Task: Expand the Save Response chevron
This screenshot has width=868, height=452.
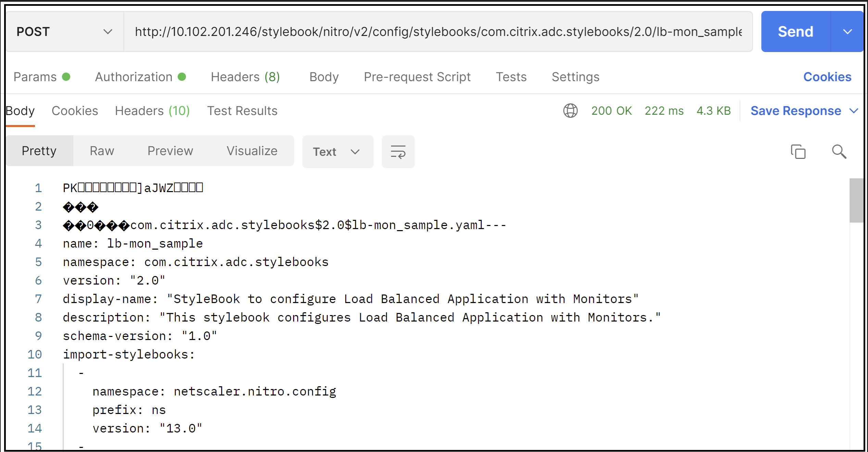Action: pos(854,111)
